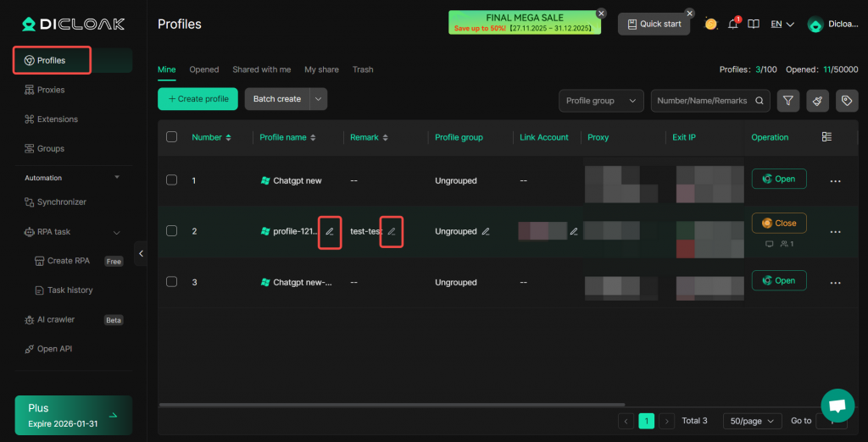Image resolution: width=868 pixels, height=442 pixels.
Task: Click the Number/Name/Remarks search field
Action: [x=702, y=101]
